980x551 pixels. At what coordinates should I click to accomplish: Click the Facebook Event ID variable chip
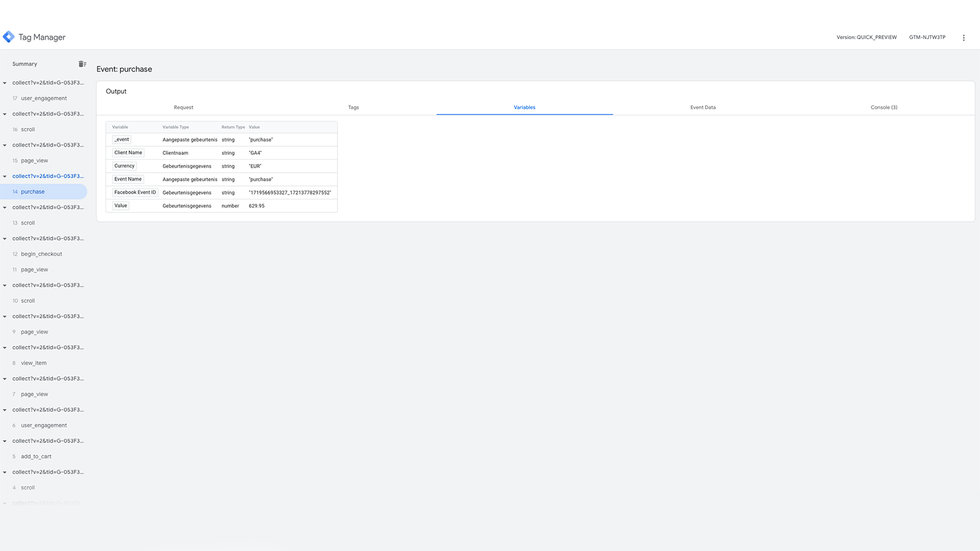click(x=135, y=192)
